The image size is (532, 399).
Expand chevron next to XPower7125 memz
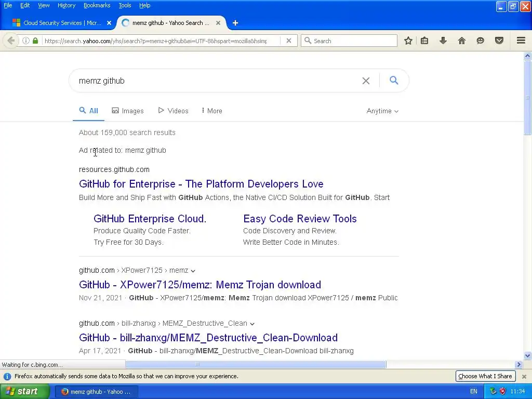(193, 271)
